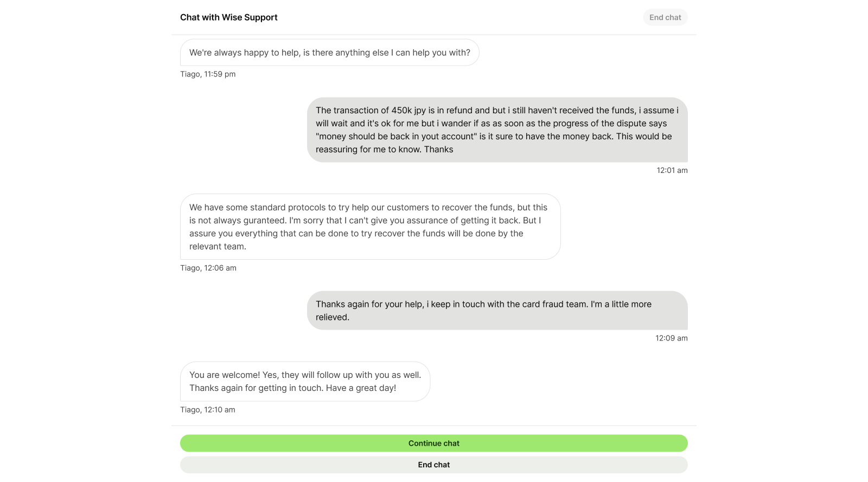Click the text 'money should be back in yout account'
This screenshot has height=482, width=868.
[x=396, y=137]
